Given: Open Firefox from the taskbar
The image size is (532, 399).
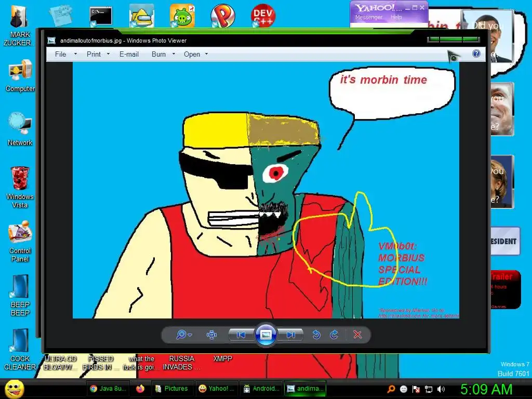Looking at the screenshot, I should pyautogui.click(x=140, y=389).
